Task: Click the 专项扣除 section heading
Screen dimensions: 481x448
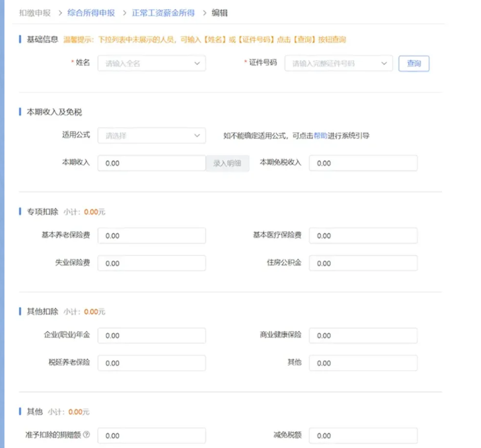Action: [x=43, y=212]
